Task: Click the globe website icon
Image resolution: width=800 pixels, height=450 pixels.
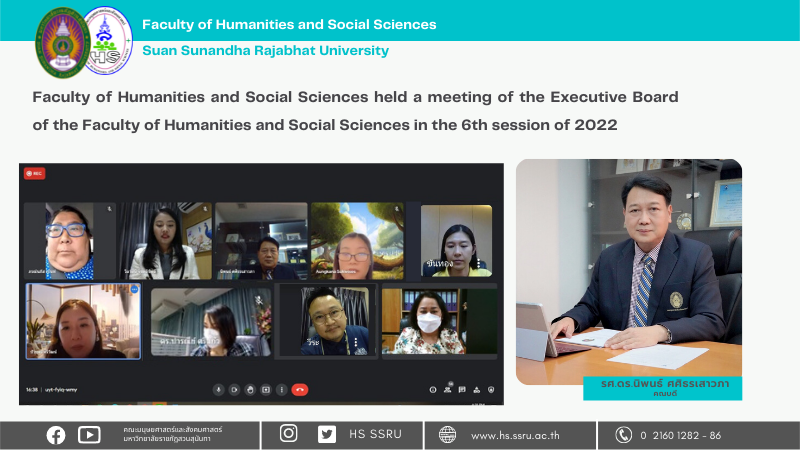Action: [447, 435]
